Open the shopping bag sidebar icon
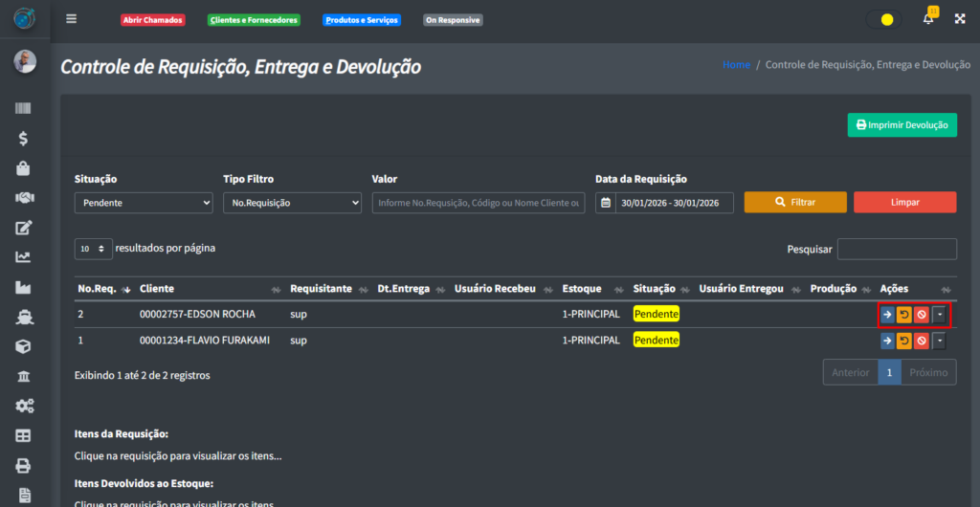The width and height of the screenshot is (980, 507). 24,168
